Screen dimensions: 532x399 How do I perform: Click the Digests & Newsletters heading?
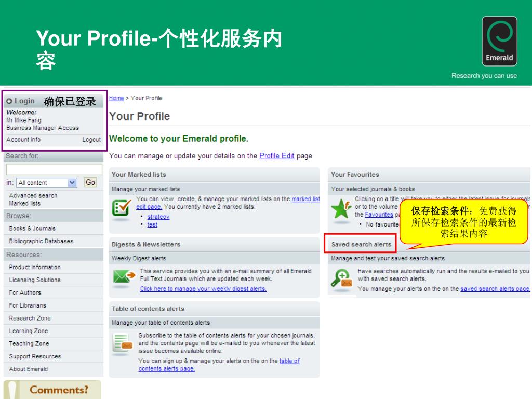(x=146, y=244)
